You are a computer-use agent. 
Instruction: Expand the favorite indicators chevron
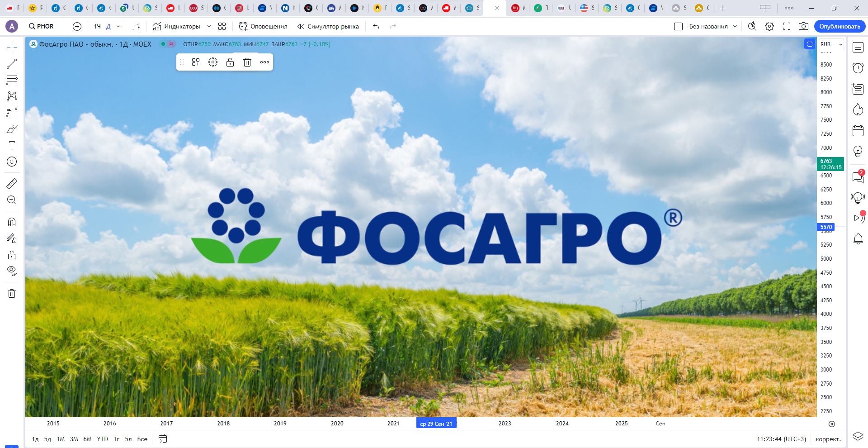209,26
